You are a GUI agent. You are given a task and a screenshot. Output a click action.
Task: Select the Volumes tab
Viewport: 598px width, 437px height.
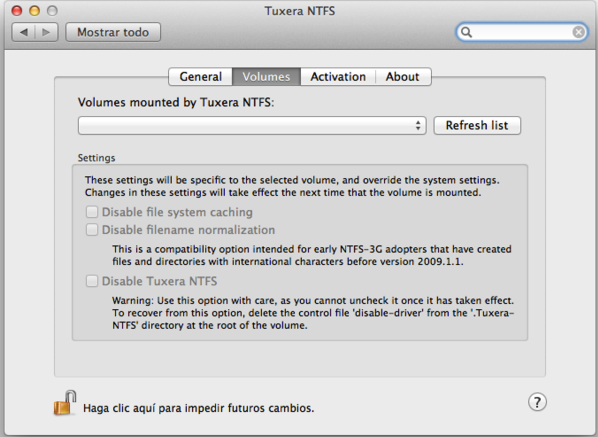pos(266,77)
